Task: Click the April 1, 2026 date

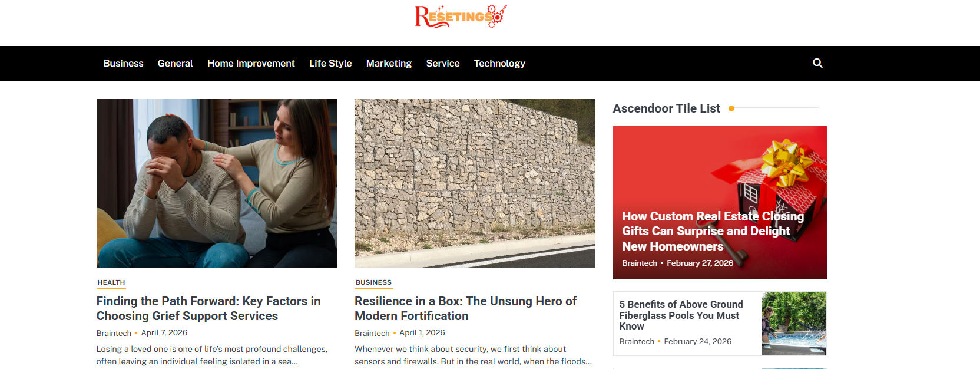Action: (422, 333)
